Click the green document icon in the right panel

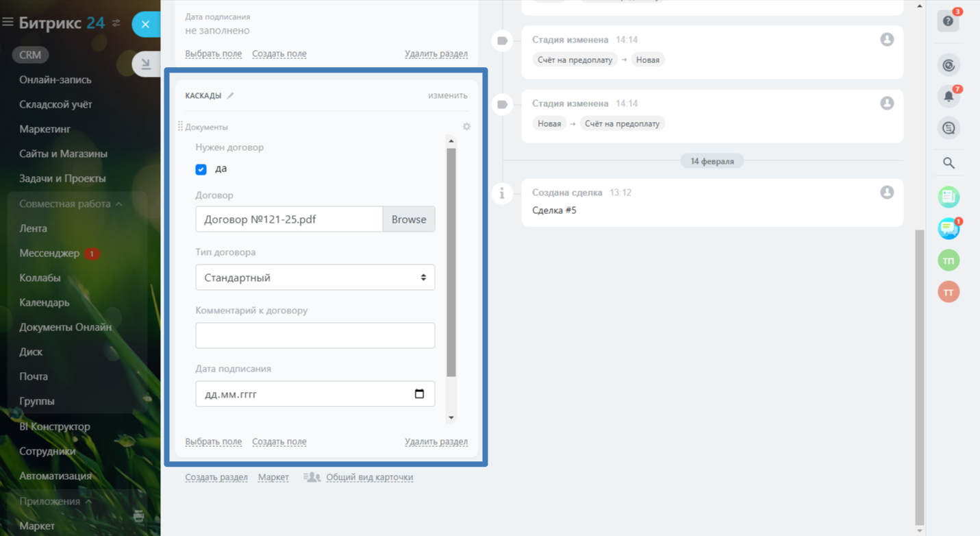(x=948, y=197)
